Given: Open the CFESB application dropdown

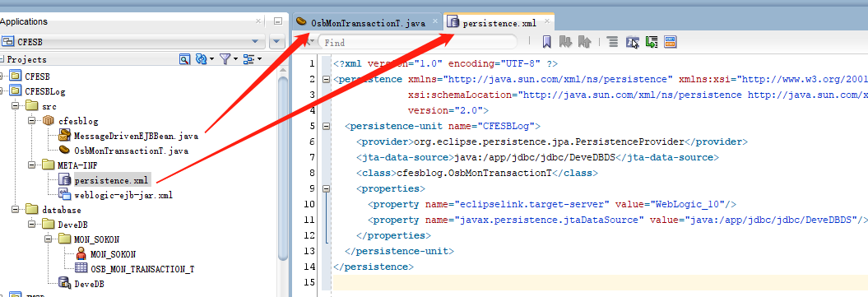Looking at the screenshot, I should (255, 41).
